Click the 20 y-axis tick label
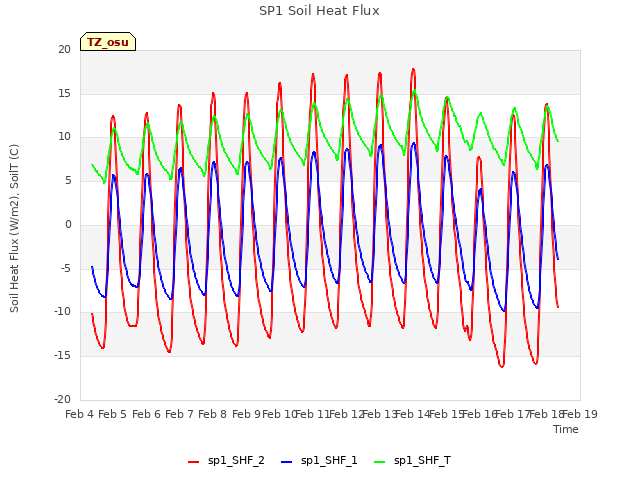This screenshot has height=480, width=640. (64, 49)
